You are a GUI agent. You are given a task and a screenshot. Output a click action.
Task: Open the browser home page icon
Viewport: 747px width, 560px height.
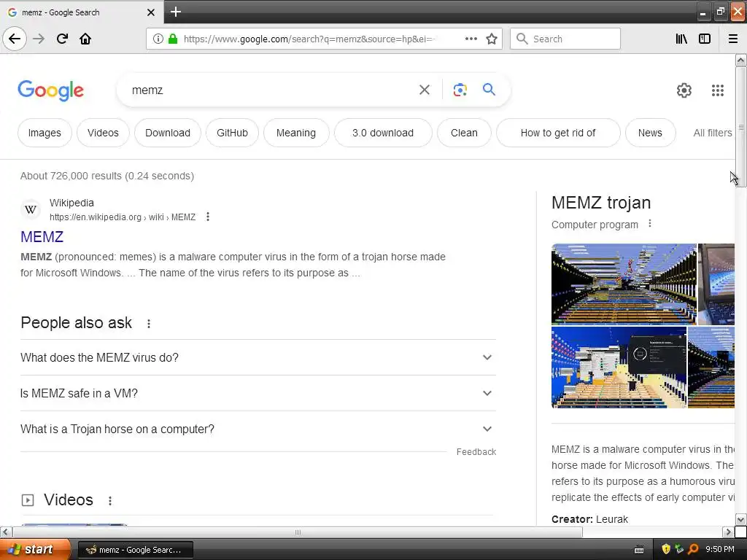[85, 39]
